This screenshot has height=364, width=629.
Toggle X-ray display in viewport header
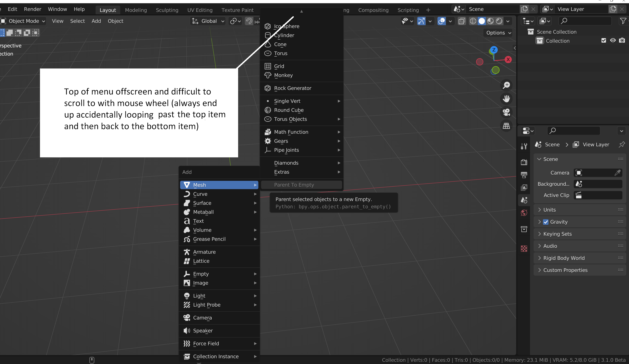(x=462, y=21)
